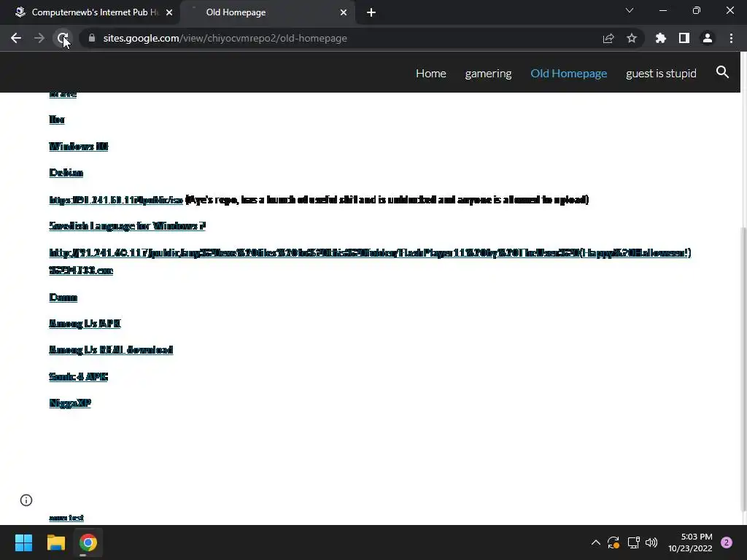Bookmark this tab with star icon
747x560 pixels.
[632, 38]
